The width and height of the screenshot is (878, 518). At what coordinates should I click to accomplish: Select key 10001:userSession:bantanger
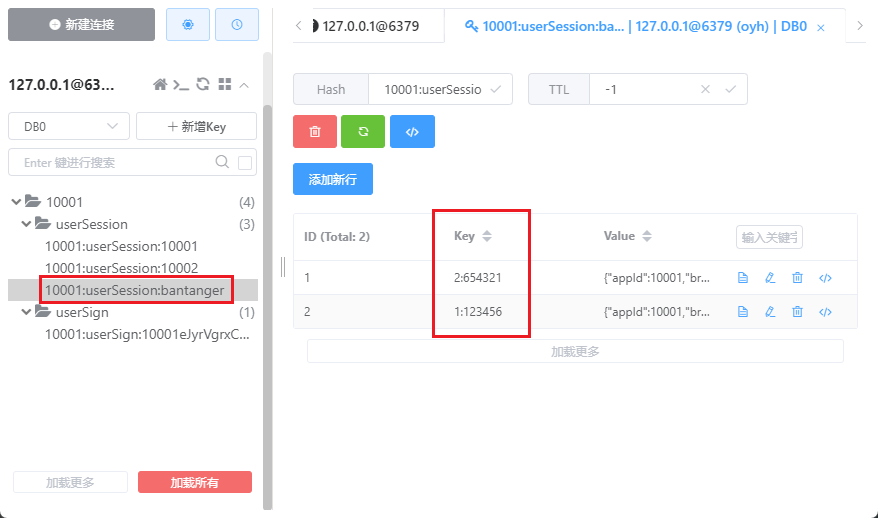(134, 290)
